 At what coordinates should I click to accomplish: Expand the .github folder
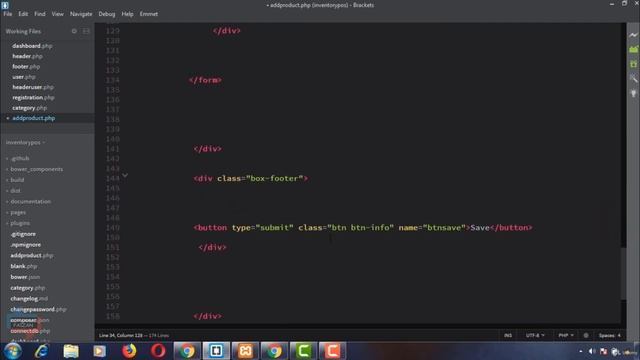pos(20,158)
